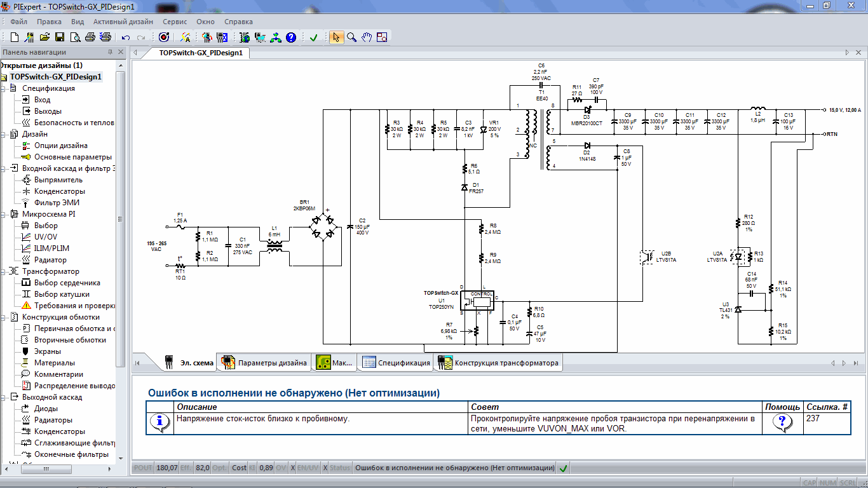Click the green checkmark toolbar icon

[313, 37]
